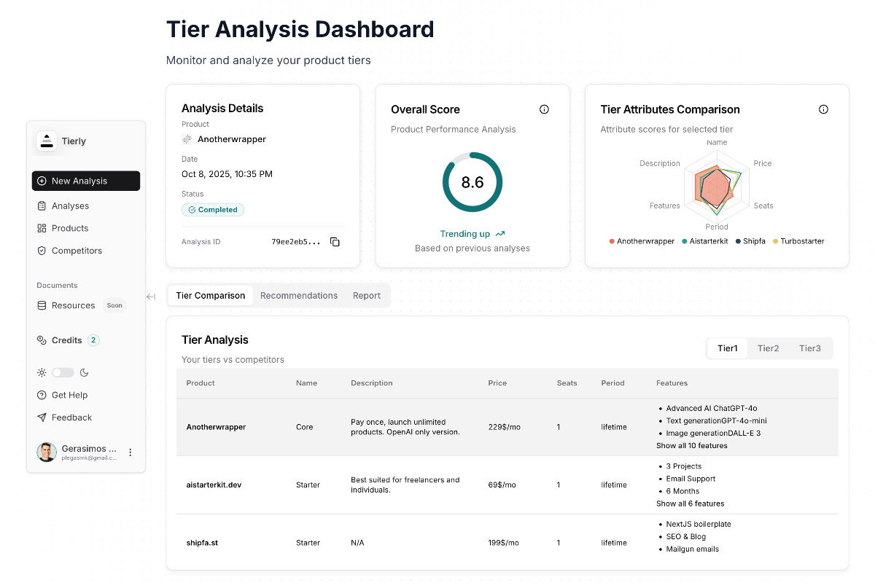Open the Report tab
This screenshot has height=588, width=875.
point(367,295)
